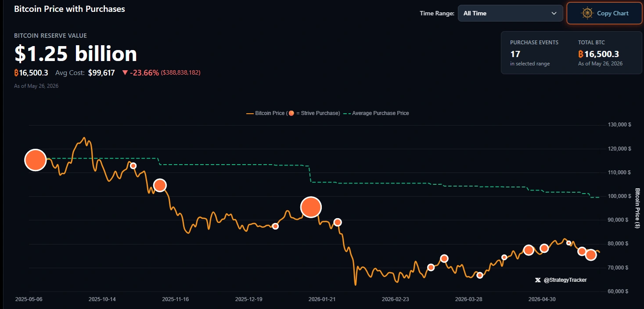
Task: Click the 2025-10-14 date label
Action: (102, 299)
